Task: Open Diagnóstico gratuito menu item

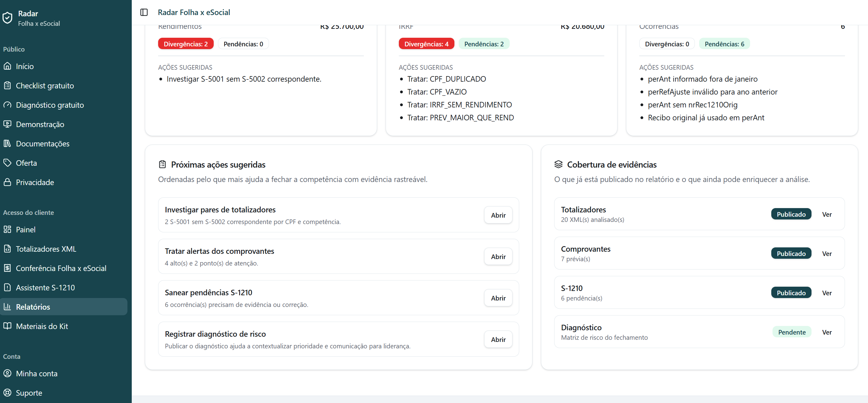Action: tap(64, 105)
